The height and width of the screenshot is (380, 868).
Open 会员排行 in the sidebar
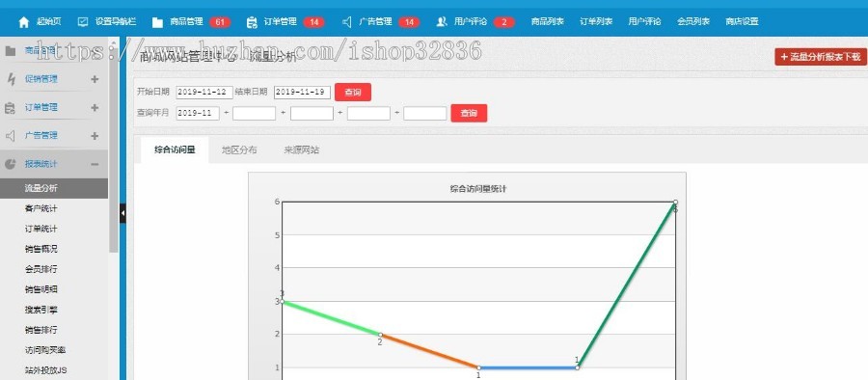41,269
